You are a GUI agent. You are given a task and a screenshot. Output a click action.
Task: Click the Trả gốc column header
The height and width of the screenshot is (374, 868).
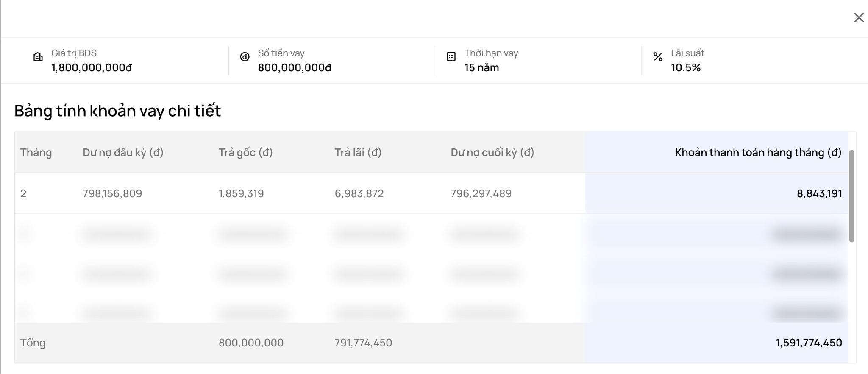(245, 152)
